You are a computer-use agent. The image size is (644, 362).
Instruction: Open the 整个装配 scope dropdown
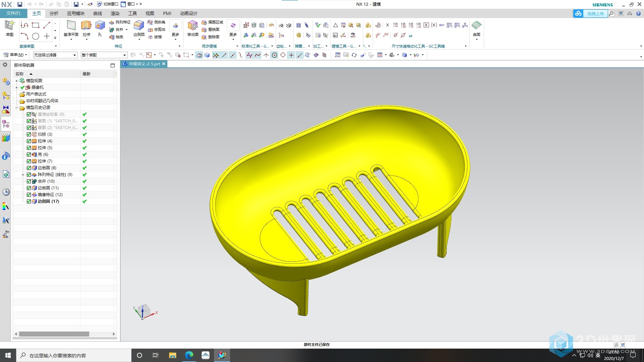[x=104, y=55]
